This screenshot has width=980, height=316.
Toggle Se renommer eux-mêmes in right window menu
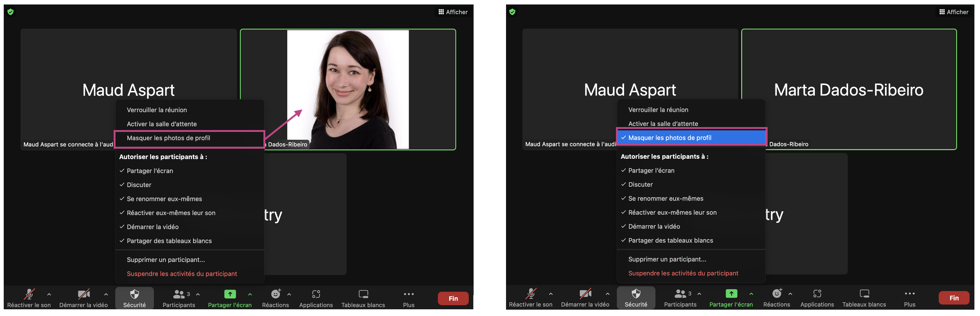[x=666, y=199]
